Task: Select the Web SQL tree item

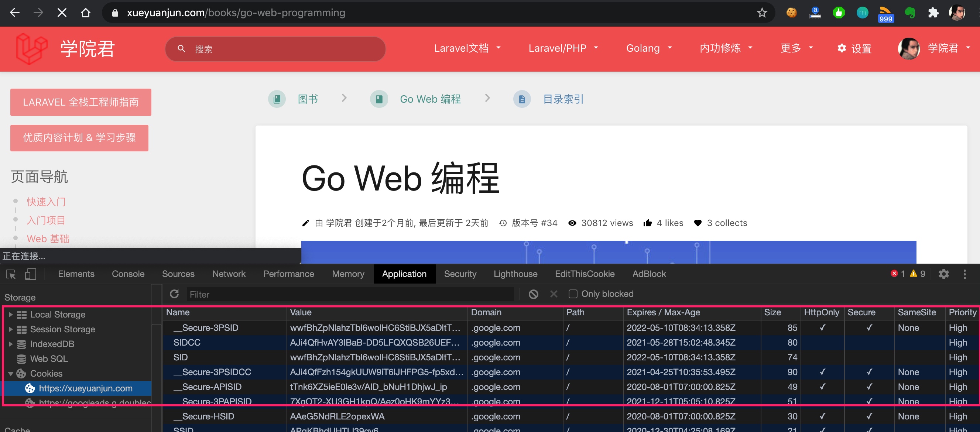Action: coord(49,359)
